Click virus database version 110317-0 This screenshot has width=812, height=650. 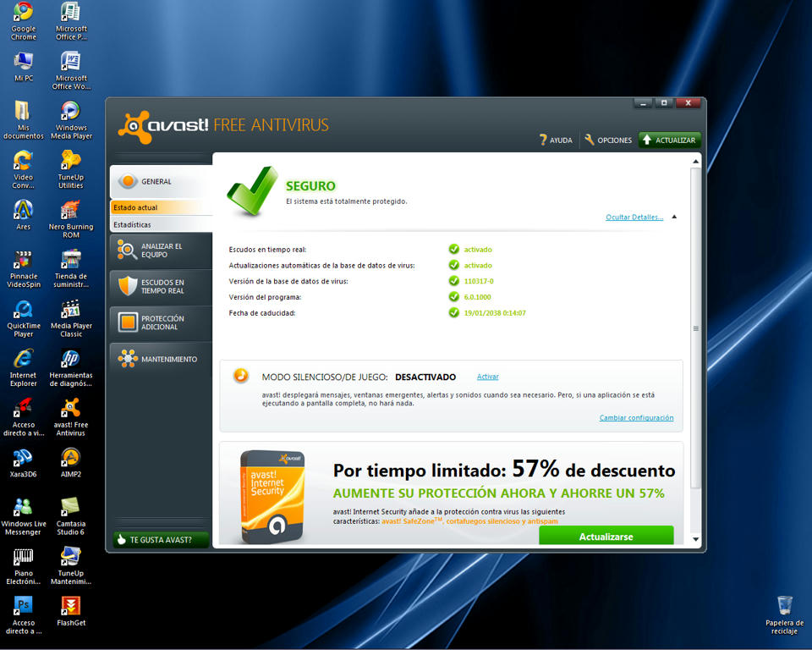click(479, 281)
